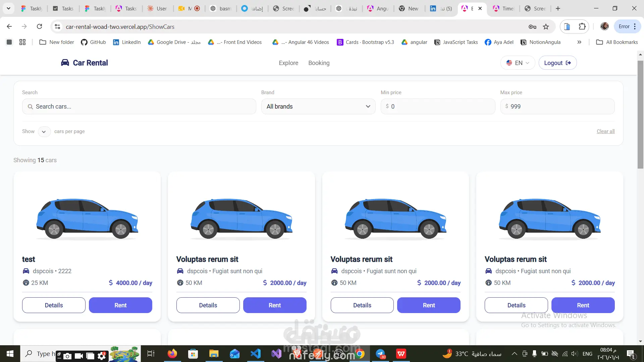The width and height of the screenshot is (644, 362).
Task: Expand the EN language selector
Action: pyautogui.click(x=518, y=63)
